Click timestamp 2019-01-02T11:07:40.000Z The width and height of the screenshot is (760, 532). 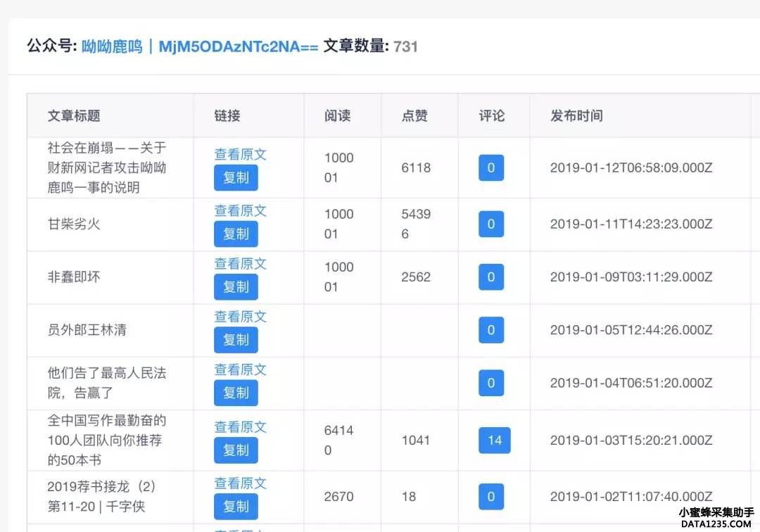(631, 497)
